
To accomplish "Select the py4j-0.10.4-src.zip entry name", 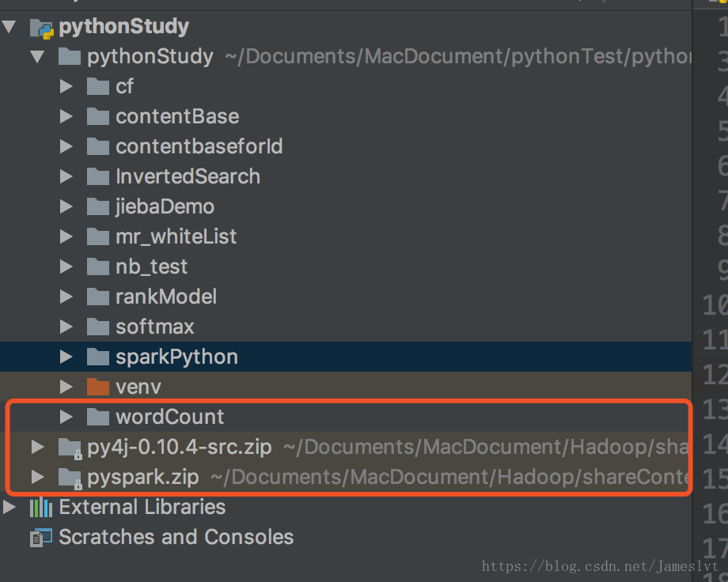I will (x=179, y=447).
